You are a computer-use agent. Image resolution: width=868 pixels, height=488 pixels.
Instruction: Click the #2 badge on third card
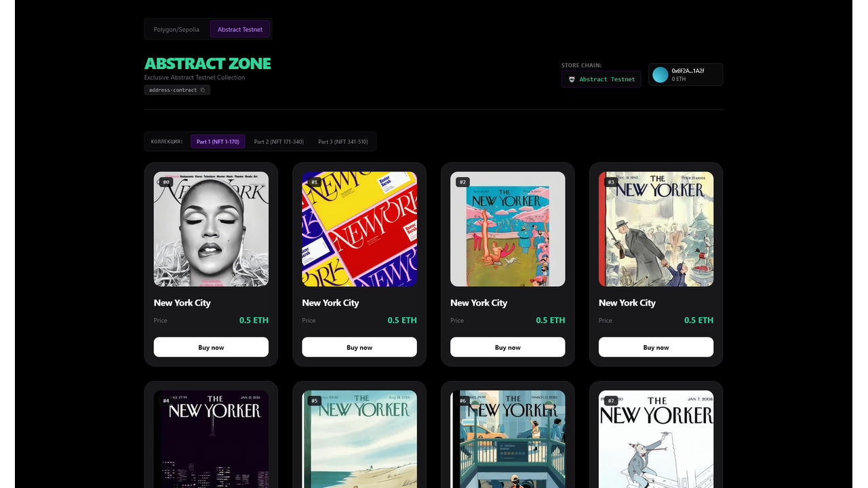462,182
